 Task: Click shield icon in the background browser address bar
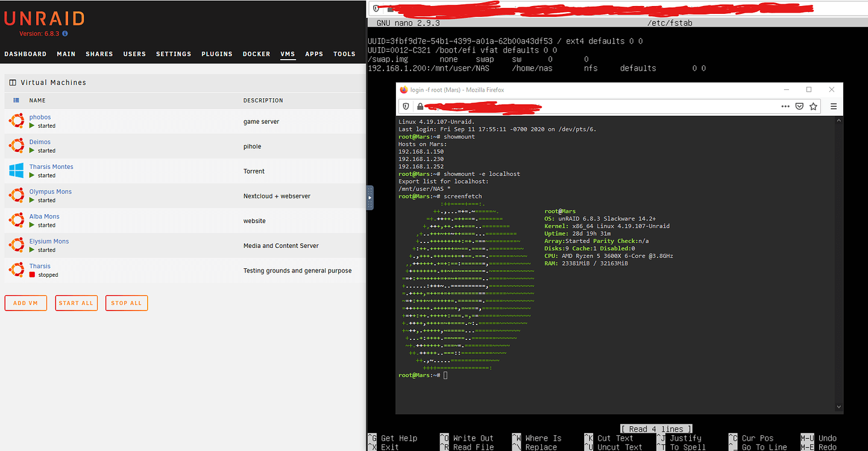[x=376, y=8]
